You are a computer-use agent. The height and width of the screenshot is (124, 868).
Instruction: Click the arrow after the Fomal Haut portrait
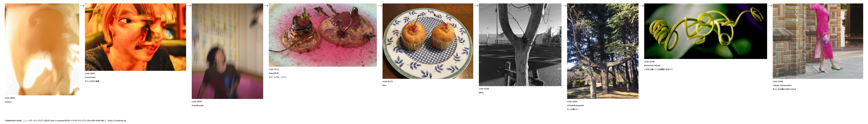[x=189, y=6]
